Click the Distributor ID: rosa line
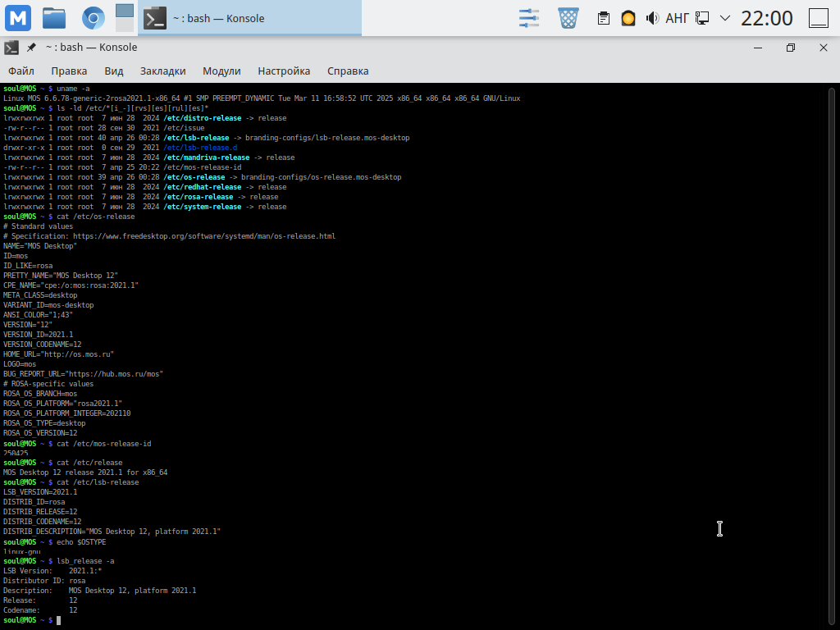Screen dimensions: 840x630 [44, 582]
